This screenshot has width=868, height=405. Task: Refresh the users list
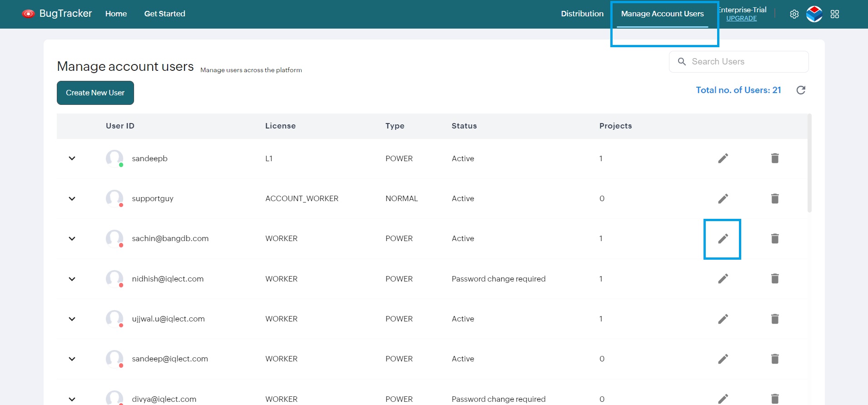tap(801, 90)
